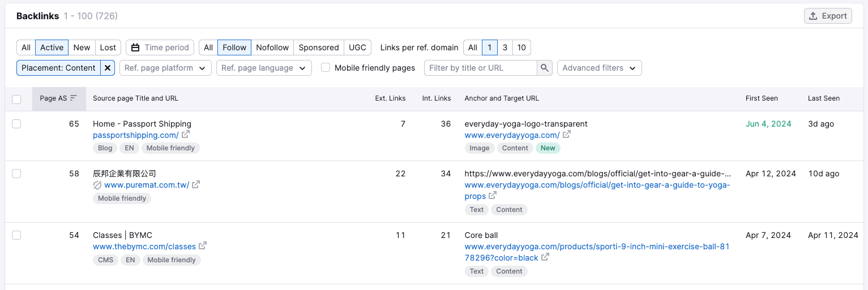Click the Ext. Links column header
868x290 pixels.
pyautogui.click(x=391, y=98)
